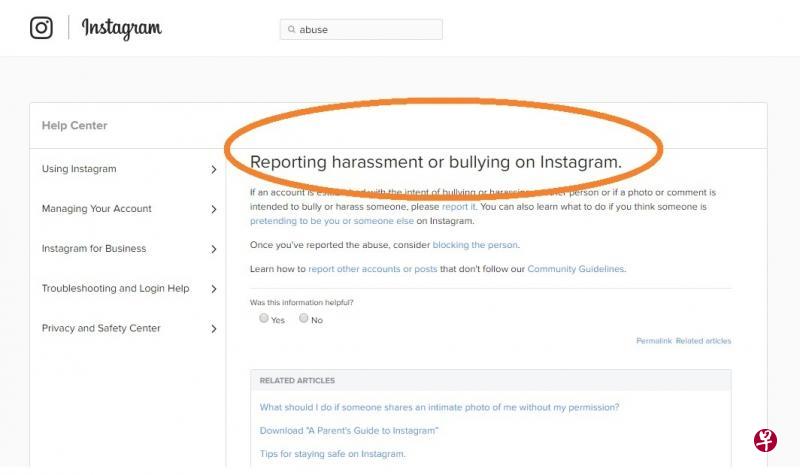Screen dimensions: 800x475
Task: Open 'report other accounts or posts' link
Action: tap(372, 269)
